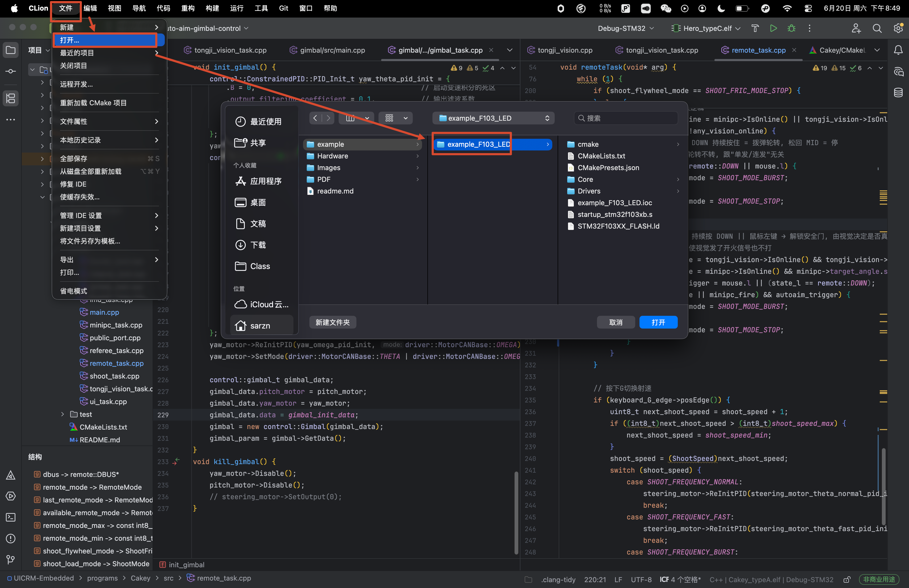Open the toolbar more-actions vertical dots
Screen dimensions: 909x588
click(809, 28)
